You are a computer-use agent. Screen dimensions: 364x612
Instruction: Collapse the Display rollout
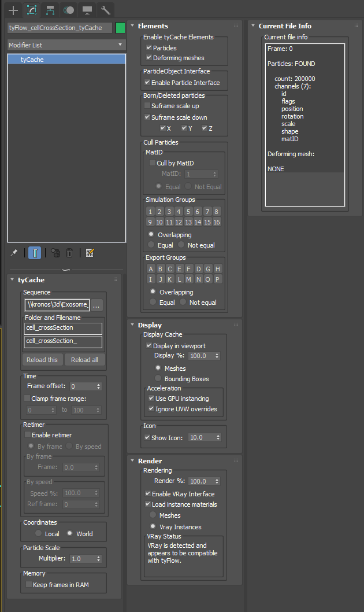[132, 325]
